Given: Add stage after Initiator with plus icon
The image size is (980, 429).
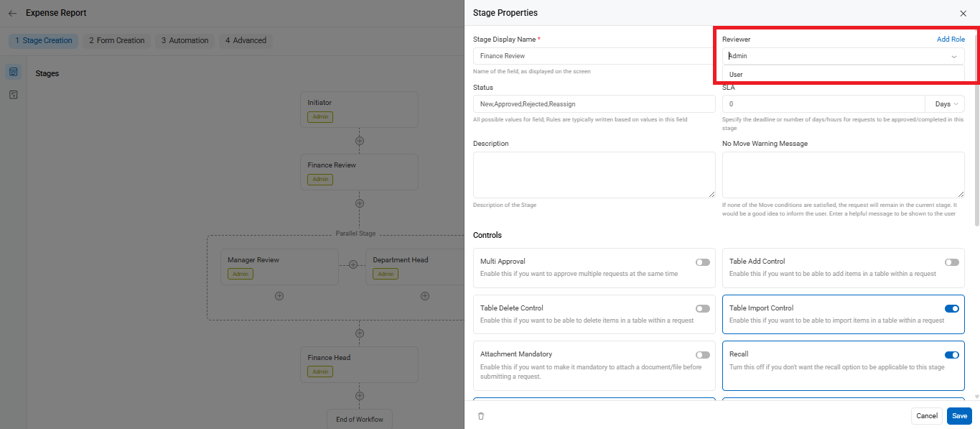Looking at the screenshot, I should [x=360, y=141].
